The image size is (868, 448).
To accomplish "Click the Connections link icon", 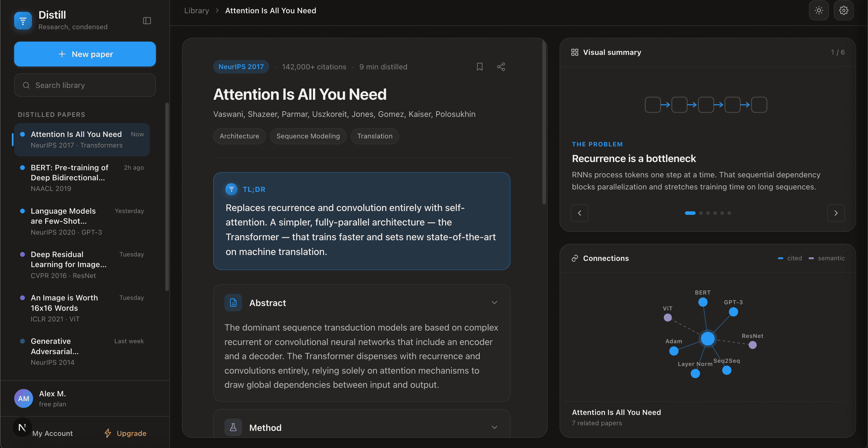I will pos(575,258).
